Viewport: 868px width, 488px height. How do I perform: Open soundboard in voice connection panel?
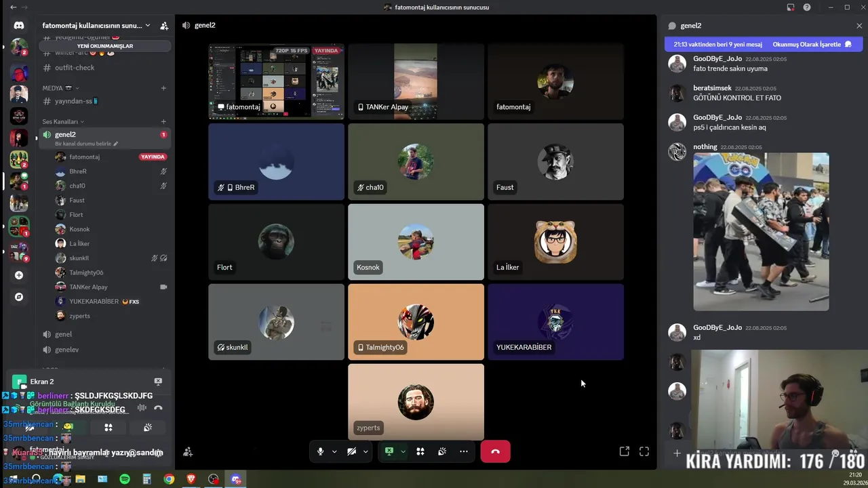click(x=148, y=428)
